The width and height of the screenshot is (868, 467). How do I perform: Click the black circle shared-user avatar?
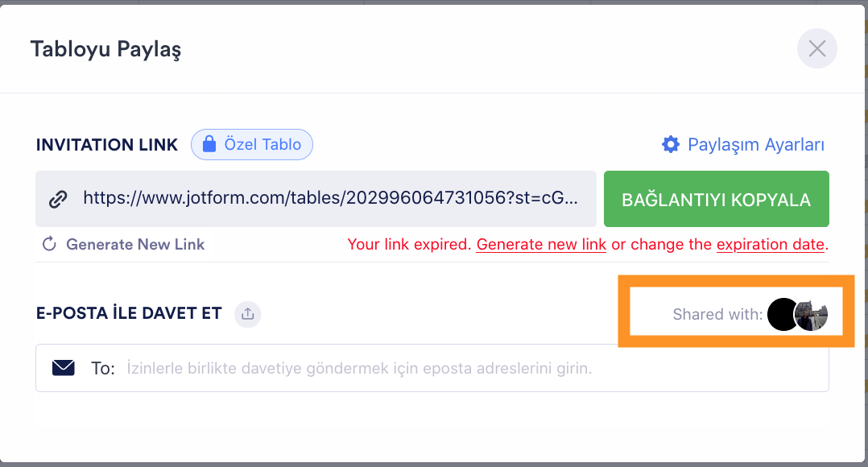point(780,314)
